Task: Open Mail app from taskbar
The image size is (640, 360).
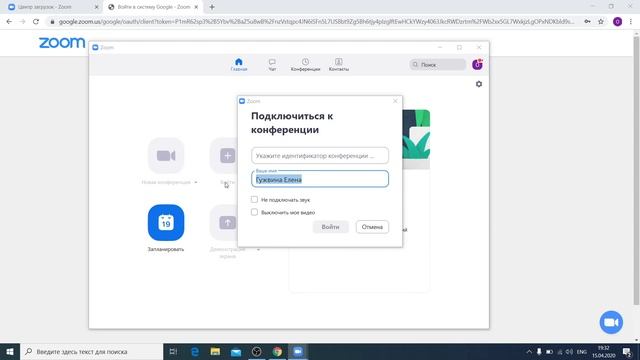Action: tap(236, 351)
